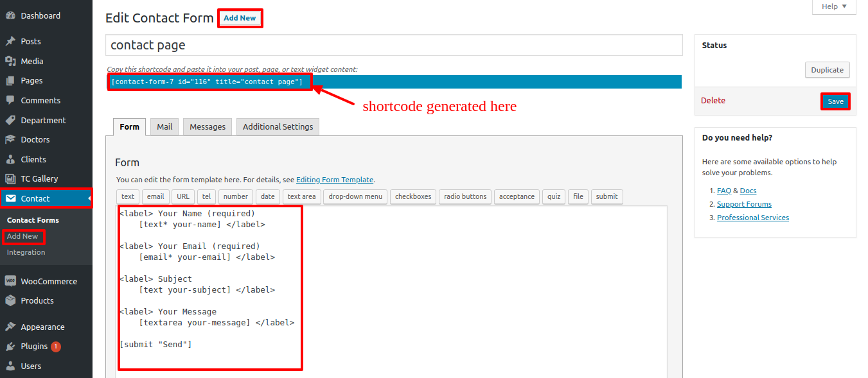Save the contact form

[x=835, y=101]
